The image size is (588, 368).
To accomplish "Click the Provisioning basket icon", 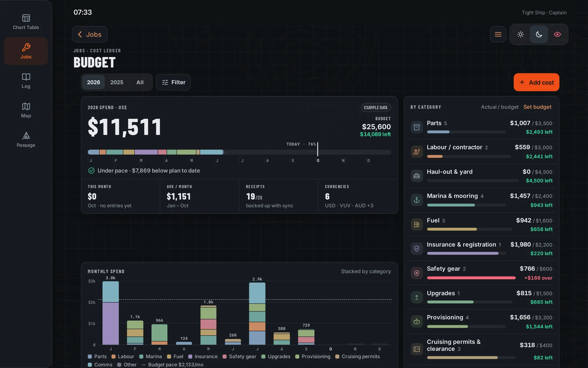I will pos(417,321).
